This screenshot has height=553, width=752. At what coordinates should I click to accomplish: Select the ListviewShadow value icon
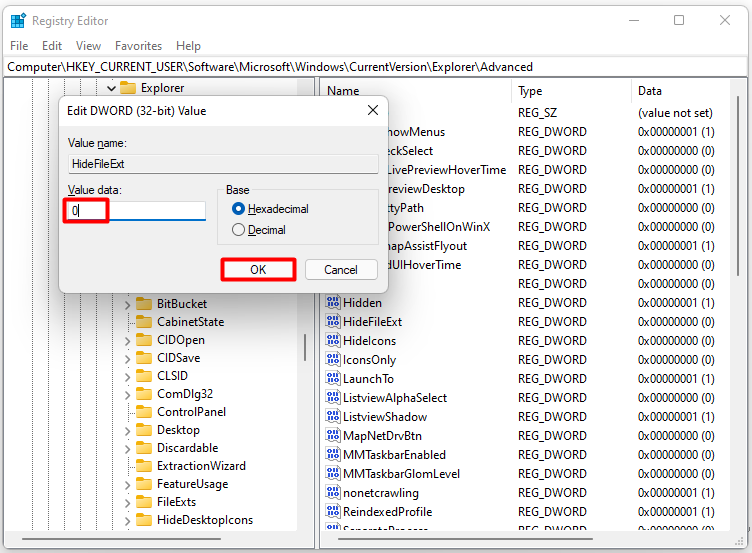coord(333,416)
